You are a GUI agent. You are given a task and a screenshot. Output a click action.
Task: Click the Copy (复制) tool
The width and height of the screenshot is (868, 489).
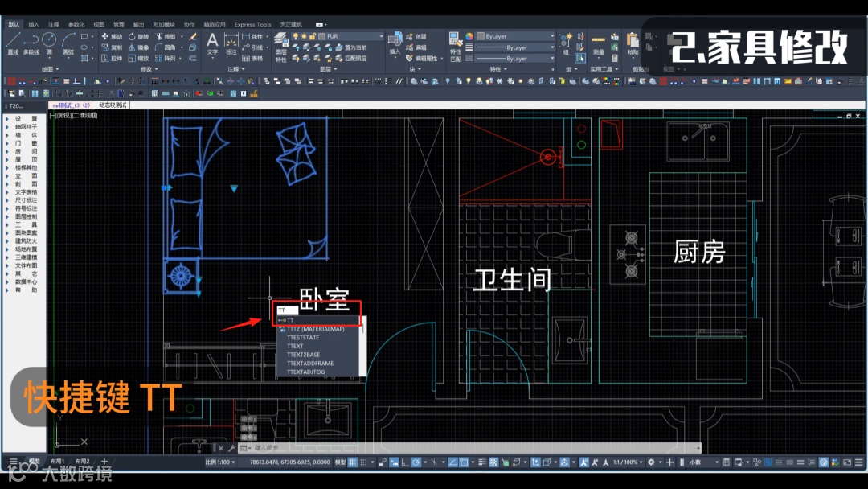click(x=112, y=47)
